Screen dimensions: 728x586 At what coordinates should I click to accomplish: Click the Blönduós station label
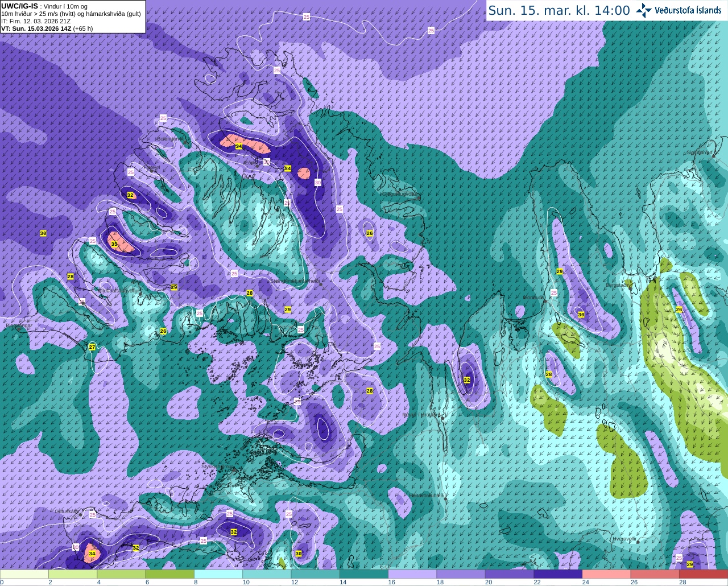click(x=534, y=297)
